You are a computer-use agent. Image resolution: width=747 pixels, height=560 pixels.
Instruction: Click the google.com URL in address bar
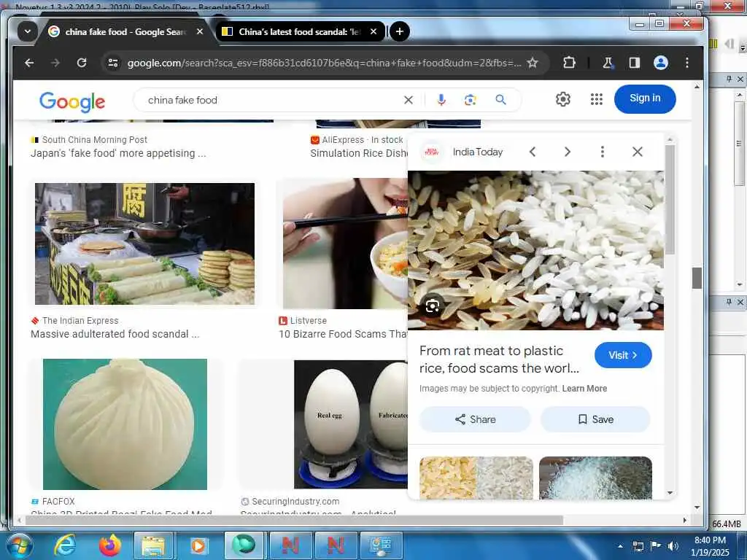point(324,63)
